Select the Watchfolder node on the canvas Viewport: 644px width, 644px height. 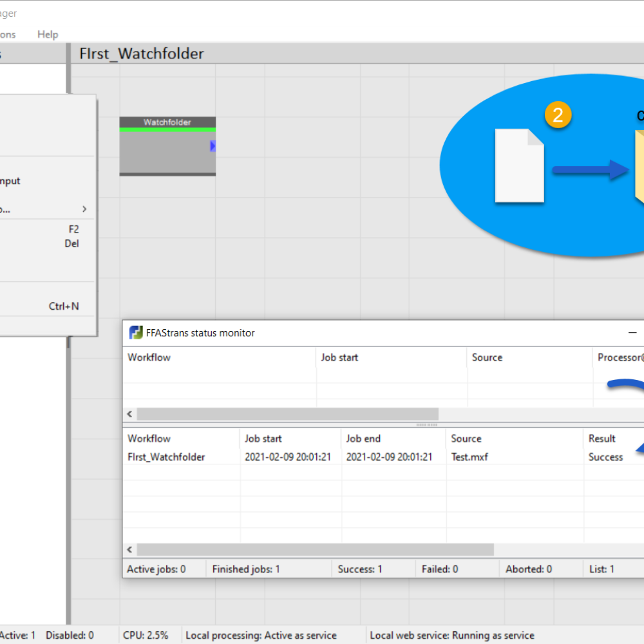click(x=167, y=147)
